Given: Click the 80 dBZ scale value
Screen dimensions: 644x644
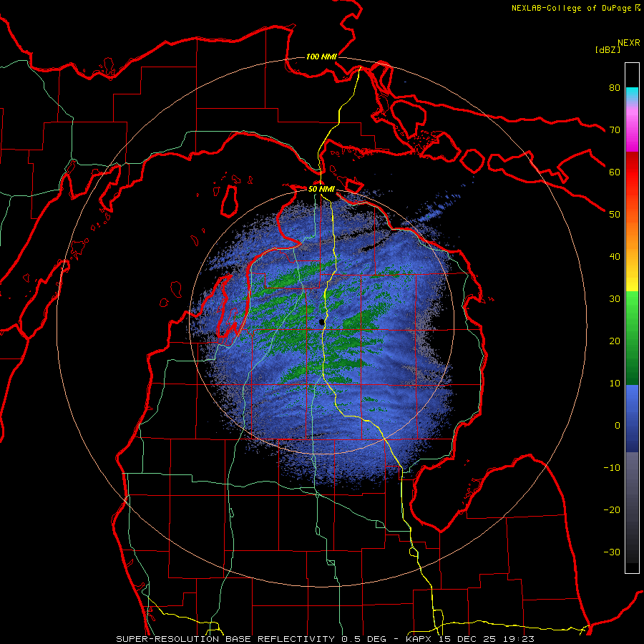Looking at the screenshot, I should coord(615,88).
